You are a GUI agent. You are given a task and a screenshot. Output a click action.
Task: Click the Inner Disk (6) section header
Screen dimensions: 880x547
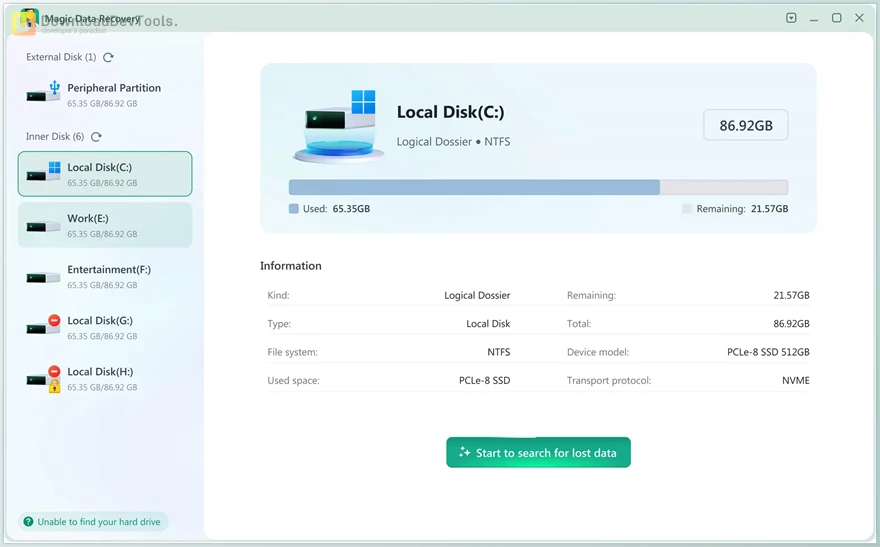(55, 137)
